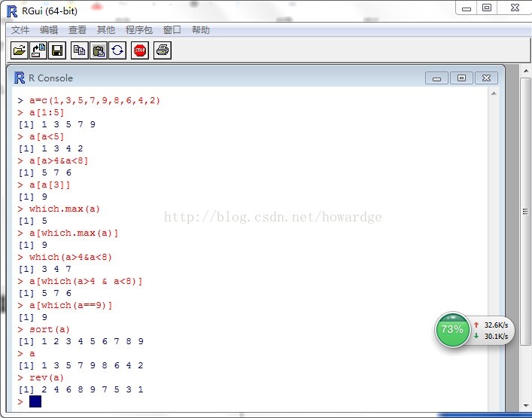Click the R Console window's R icon
This screenshot has width=532, height=418.
[20, 78]
